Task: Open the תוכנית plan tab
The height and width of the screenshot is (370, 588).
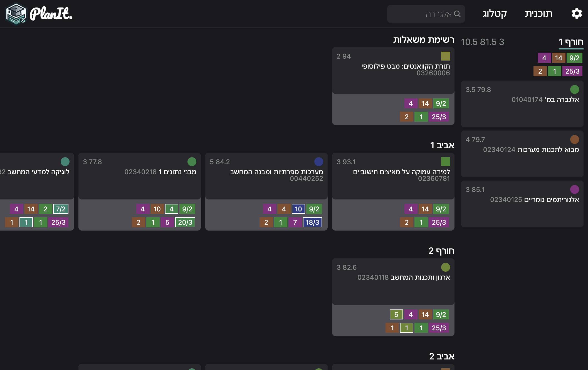Action: [x=538, y=14]
